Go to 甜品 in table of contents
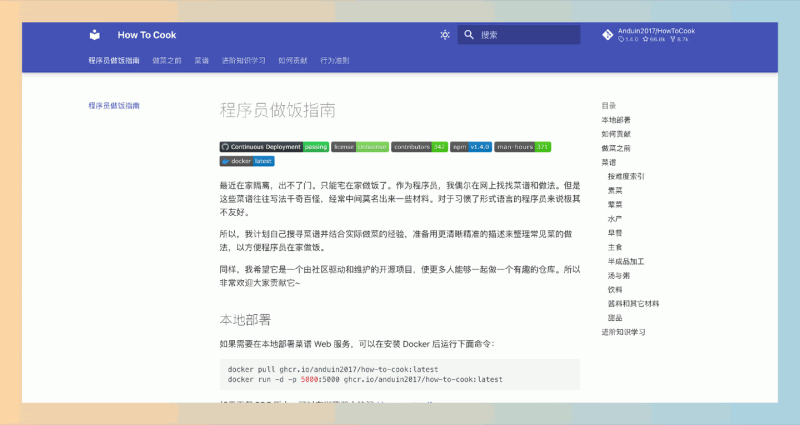 [x=615, y=318]
